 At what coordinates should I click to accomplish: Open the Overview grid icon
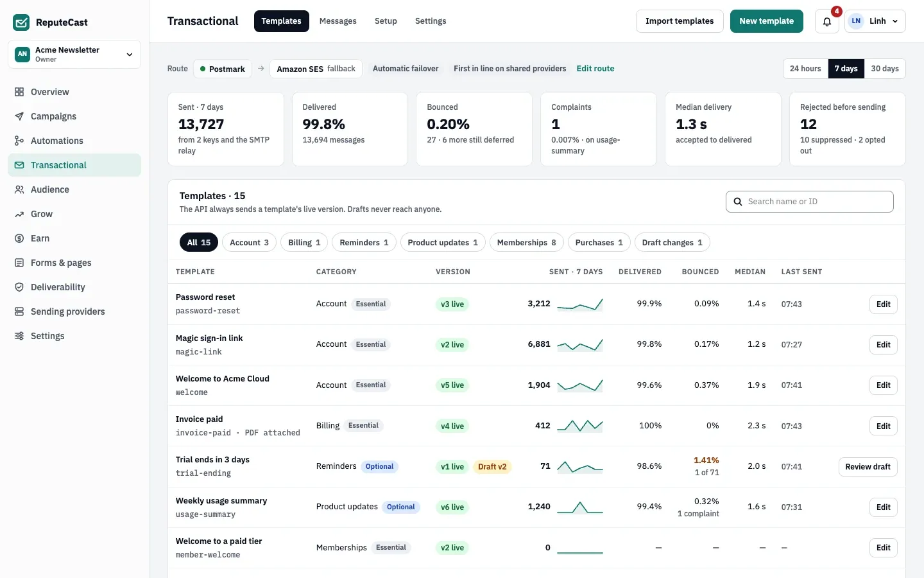coord(19,92)
